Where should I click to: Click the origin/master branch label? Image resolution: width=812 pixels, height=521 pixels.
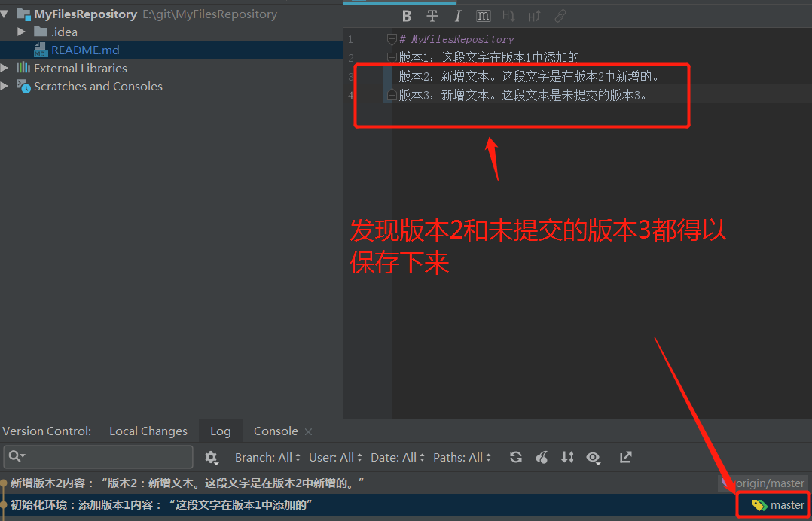(x=770, y=483)
